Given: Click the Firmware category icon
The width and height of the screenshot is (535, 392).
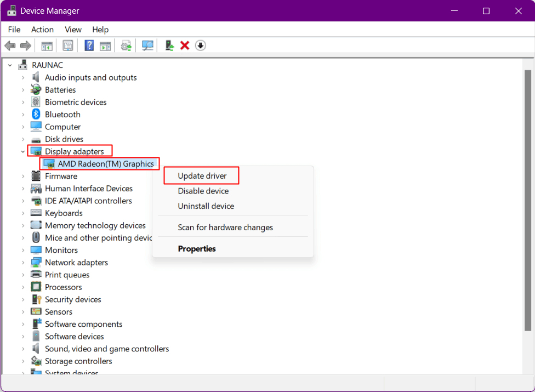Looking at the screenshot, I should [36, 176].
